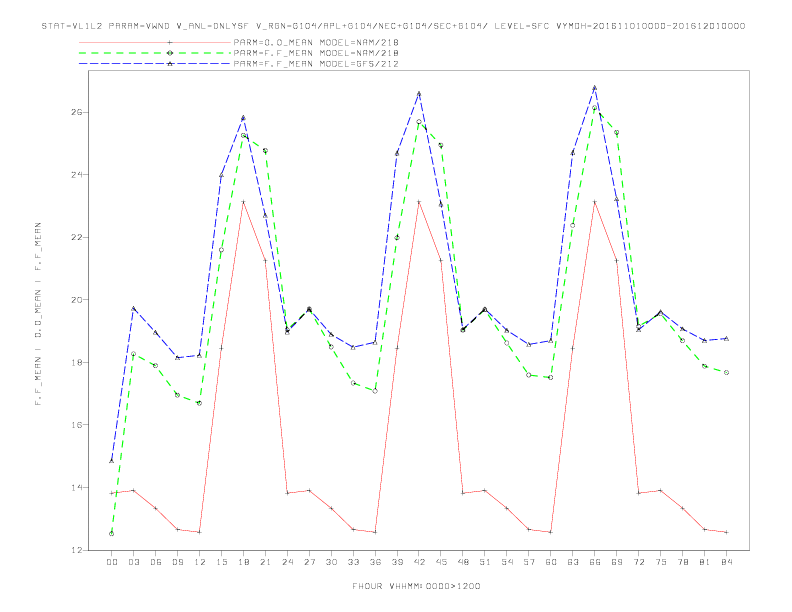The width and height of the screenshot is (792, 612).
Task: Click x-axis forecast hour label 75
Action: pyautogui.click(x=661, y=562)
